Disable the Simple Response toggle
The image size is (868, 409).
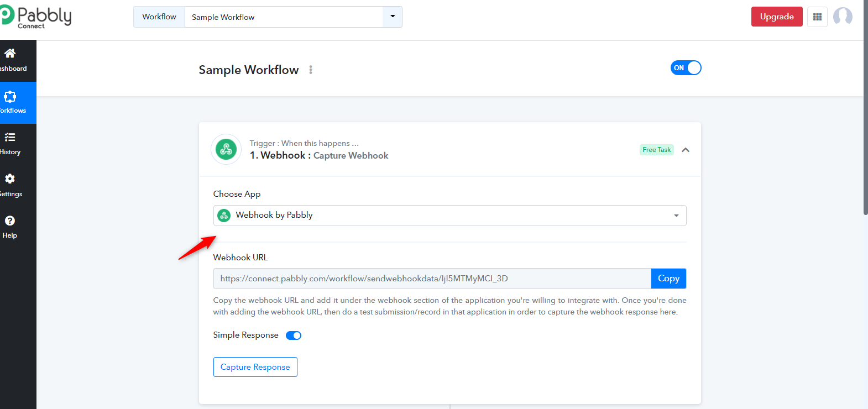pyautogui.click(x=294, y=335)
